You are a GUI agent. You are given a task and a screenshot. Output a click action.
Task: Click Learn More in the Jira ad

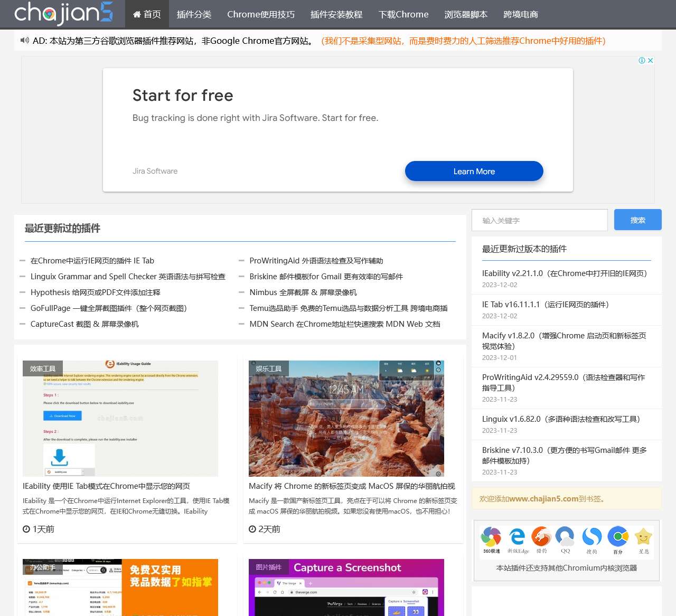474,171
